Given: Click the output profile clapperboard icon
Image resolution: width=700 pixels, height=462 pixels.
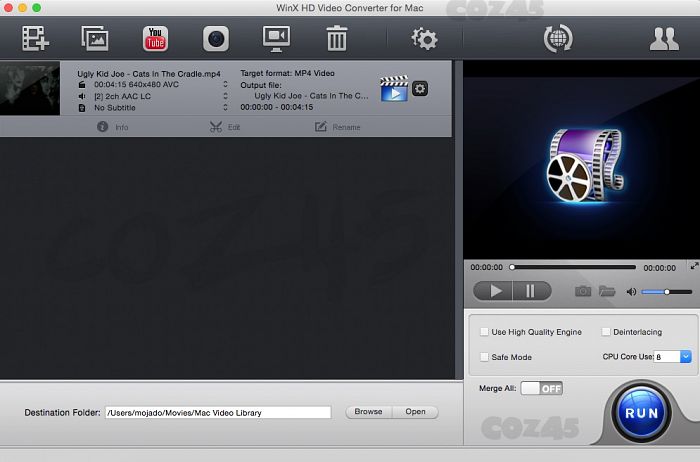Looking at the screenshot, I should pos(394,88).
